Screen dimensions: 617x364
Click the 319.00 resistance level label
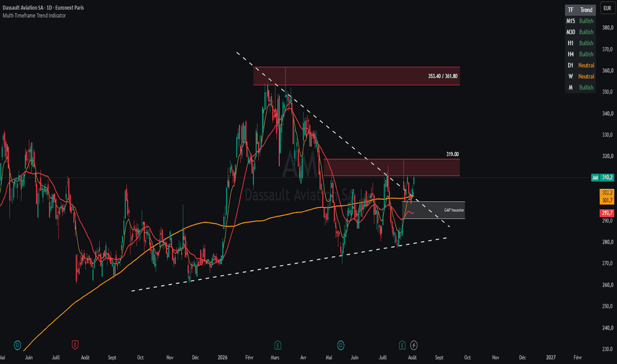pyautogui.click(x=453, y=154)
